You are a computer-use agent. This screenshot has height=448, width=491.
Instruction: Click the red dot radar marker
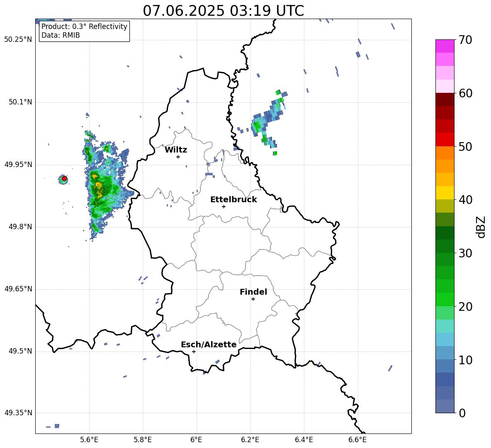pyautogui.click(x=64, y=179)
